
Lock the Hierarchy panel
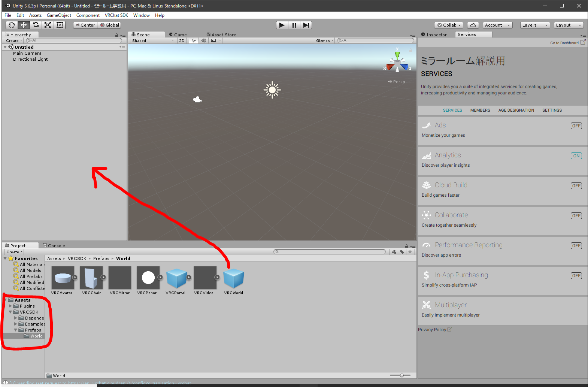pos(116,35)
